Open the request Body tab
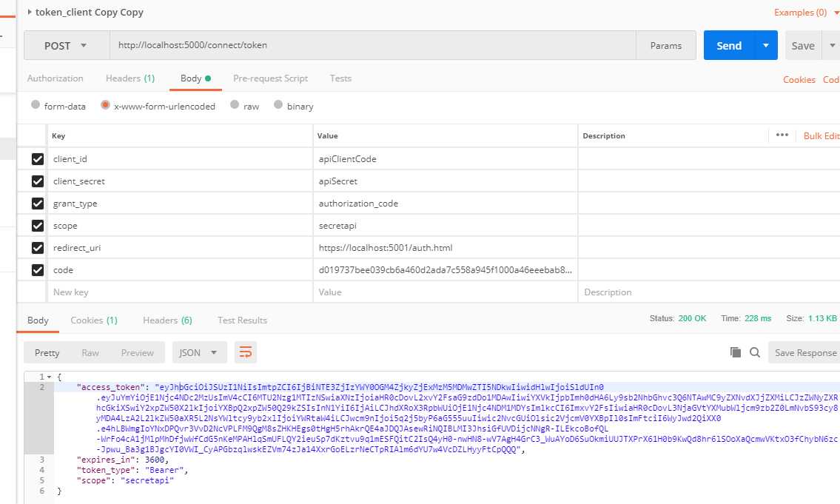The height and width of the screenshot is (504, 840). coord(195,78)
